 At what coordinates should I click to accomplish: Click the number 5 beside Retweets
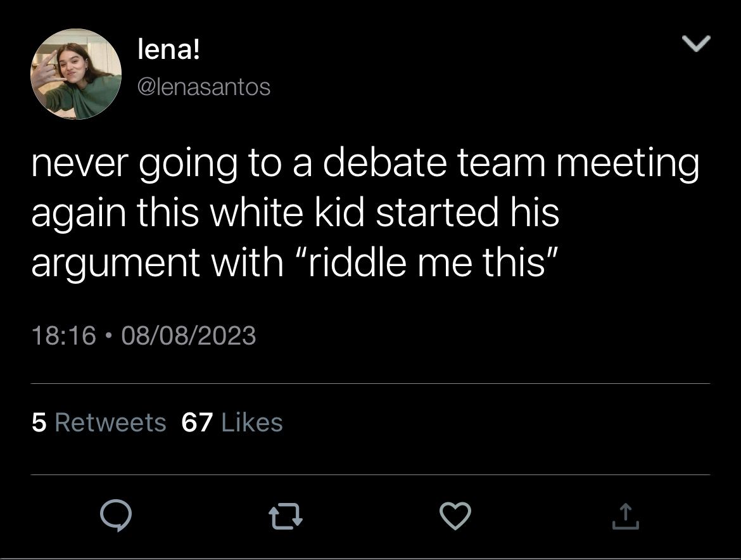click(39, 422)
